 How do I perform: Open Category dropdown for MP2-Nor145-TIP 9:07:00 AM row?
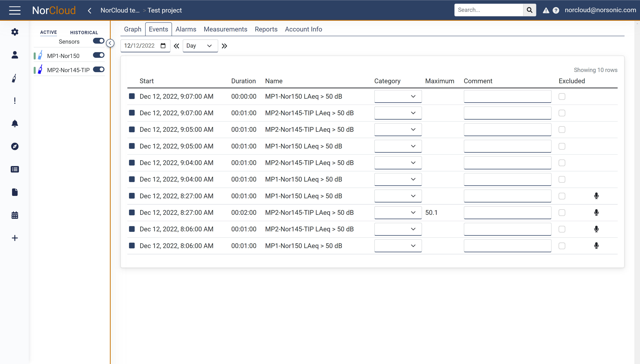coord(398,113)
